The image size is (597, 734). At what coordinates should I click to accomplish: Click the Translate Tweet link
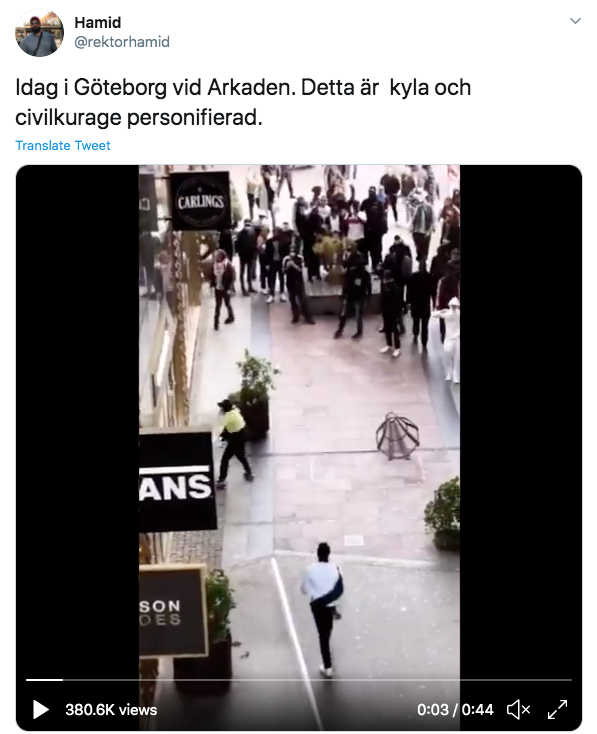tap(63, 146)
